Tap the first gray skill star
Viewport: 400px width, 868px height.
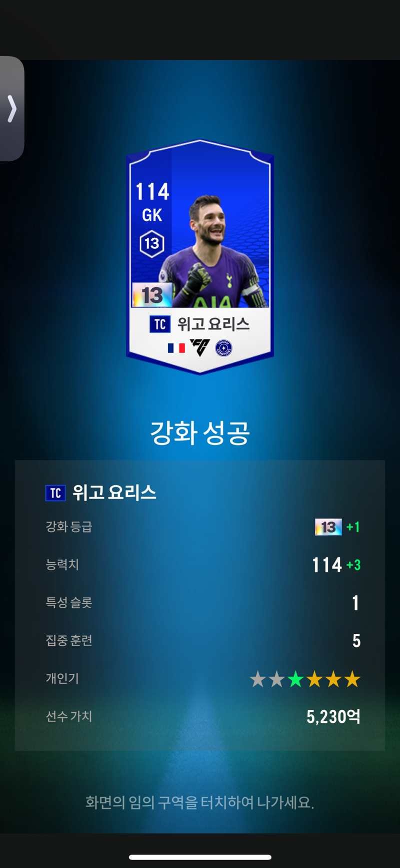[257, 679]
